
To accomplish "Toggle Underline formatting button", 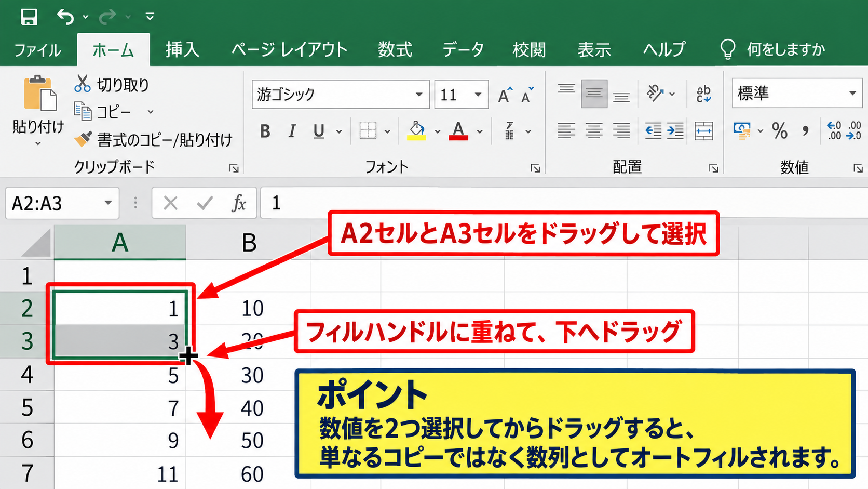I will point(319,131).
